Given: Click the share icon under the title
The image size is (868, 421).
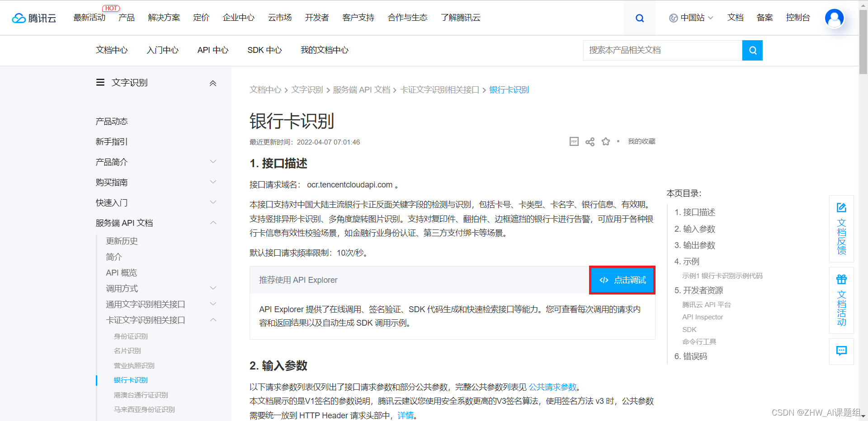Looking at the screenshot, I should (590, 142).
